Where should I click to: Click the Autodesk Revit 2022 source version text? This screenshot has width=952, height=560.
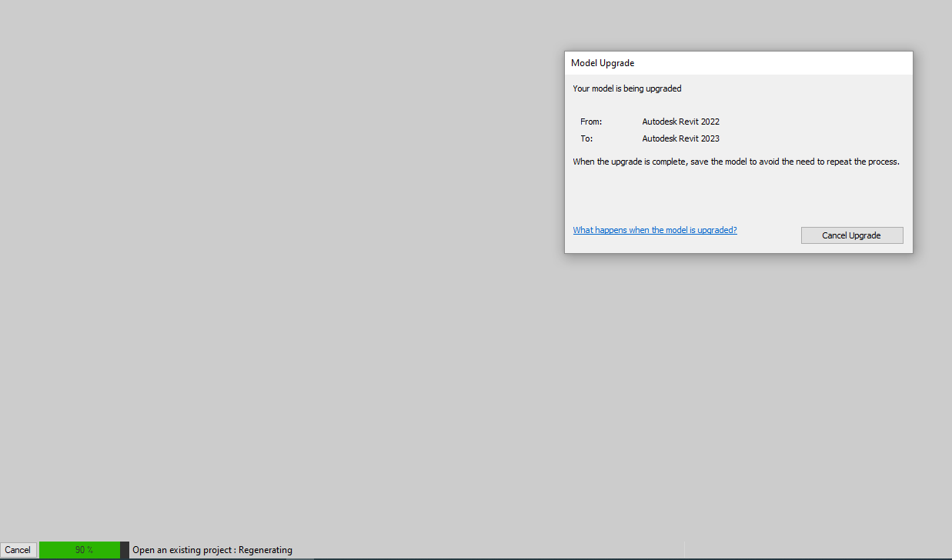click(680, 121)
